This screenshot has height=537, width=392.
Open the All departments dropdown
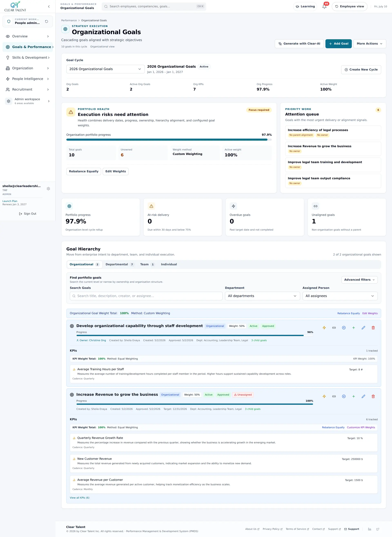[262, 296]
